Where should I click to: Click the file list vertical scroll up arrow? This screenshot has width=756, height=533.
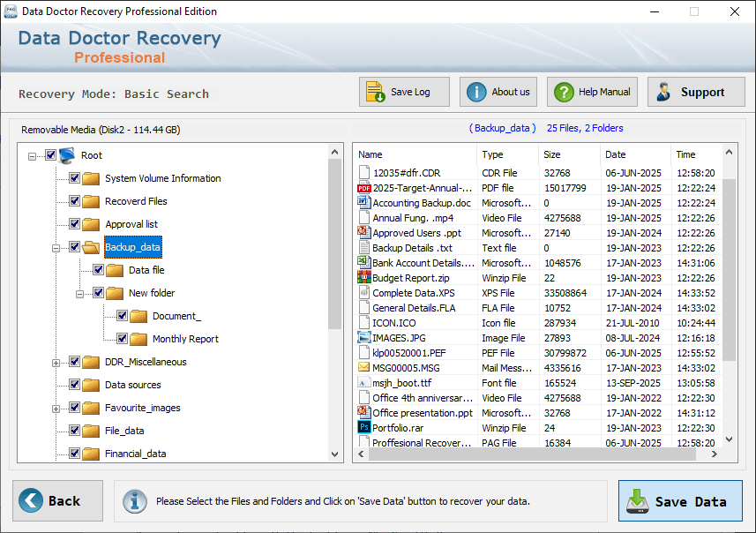point(729,152)
